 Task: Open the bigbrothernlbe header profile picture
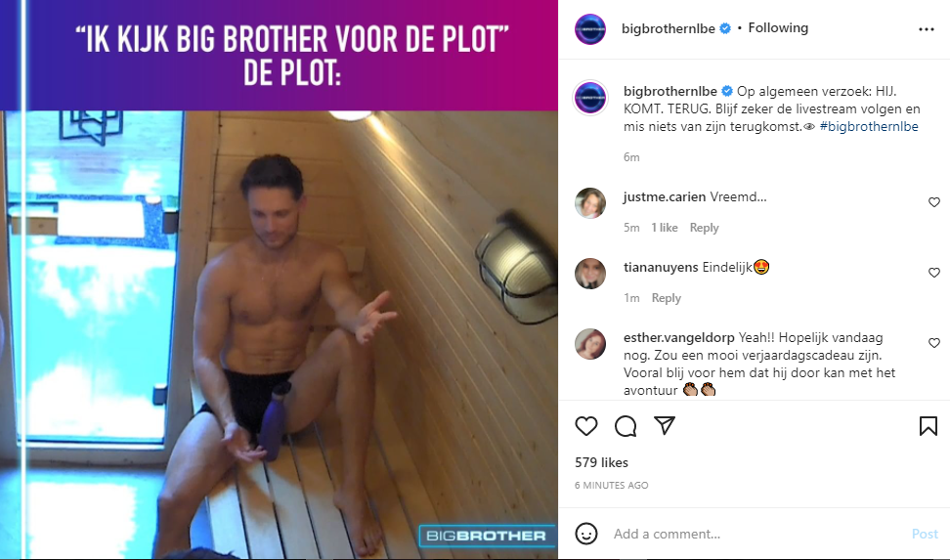(590, 29)
